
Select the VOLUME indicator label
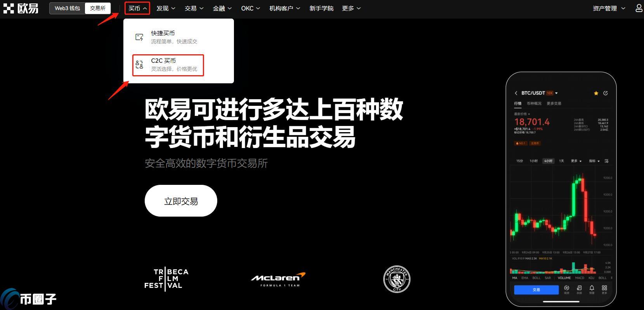pyautogui.click(x=564, y=278)
